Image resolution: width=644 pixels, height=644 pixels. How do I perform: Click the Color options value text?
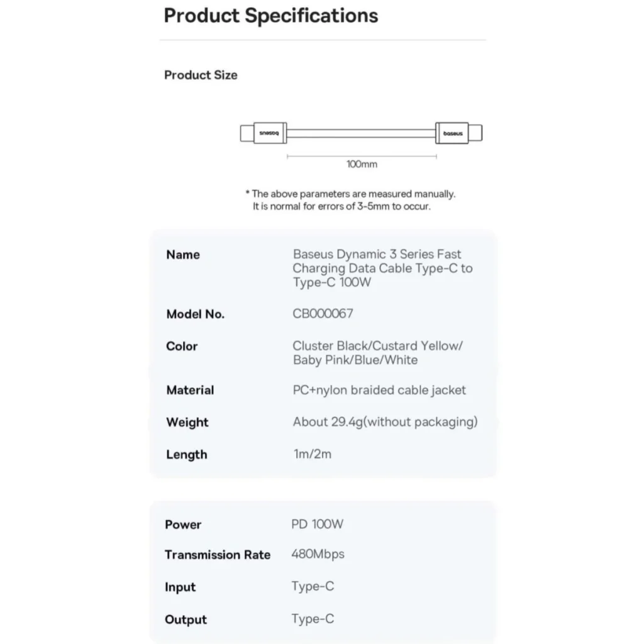pos(377,353)
